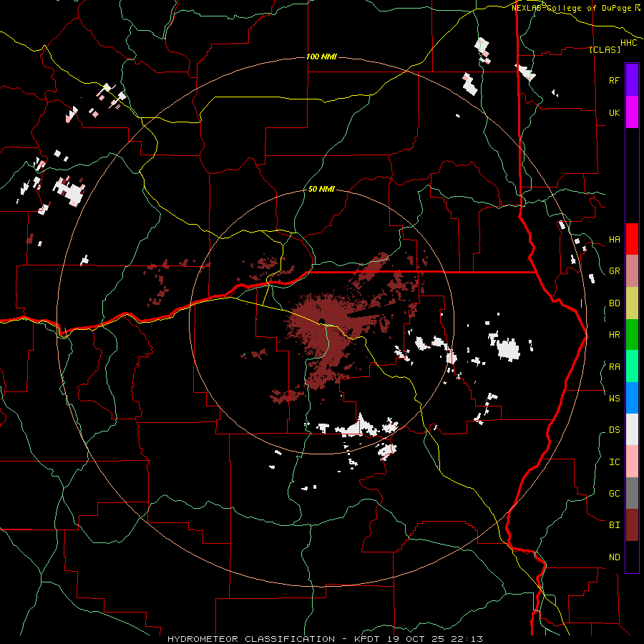Click the UK magenta legend swatch

tap(632, 112)
